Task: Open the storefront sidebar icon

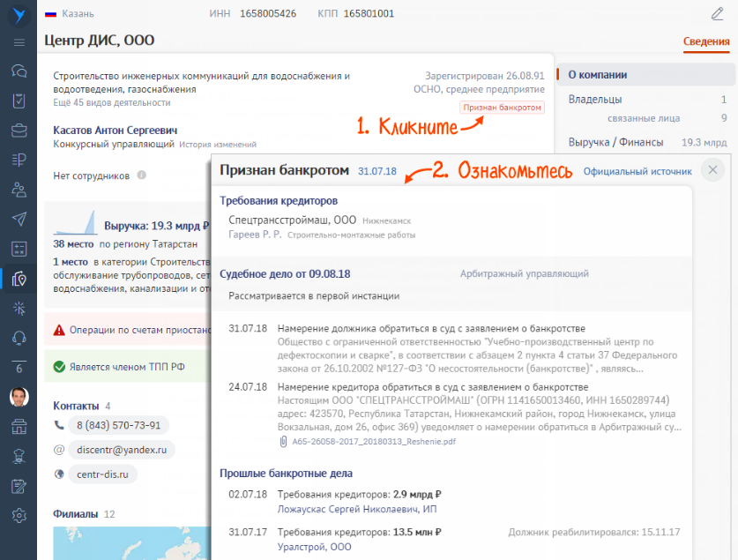Action: (x=19, y=427)
